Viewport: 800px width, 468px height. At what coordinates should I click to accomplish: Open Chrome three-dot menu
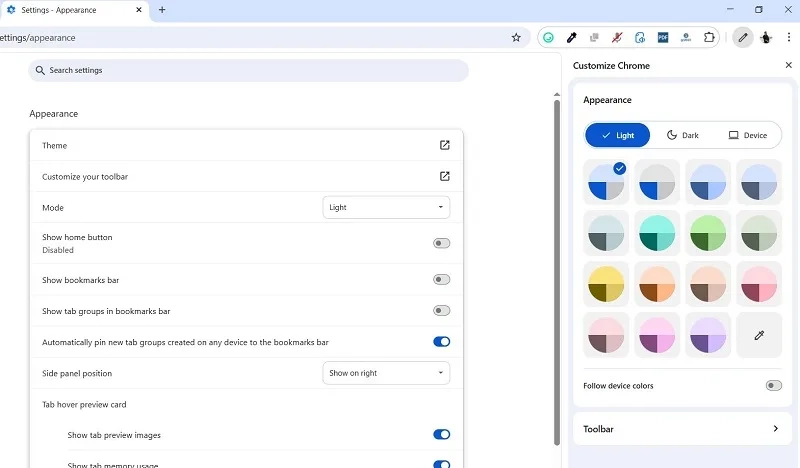pyautogui.click(x=789, y=37)
